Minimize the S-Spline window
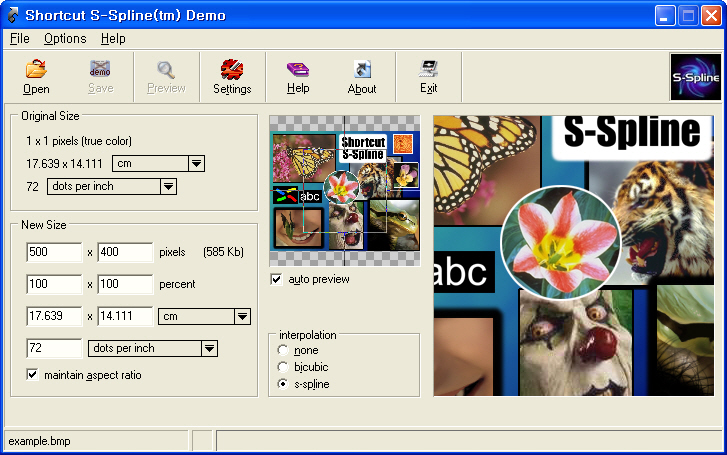This screenshot has height=455, width=727. pyautogui.click(x=664, y=16)
